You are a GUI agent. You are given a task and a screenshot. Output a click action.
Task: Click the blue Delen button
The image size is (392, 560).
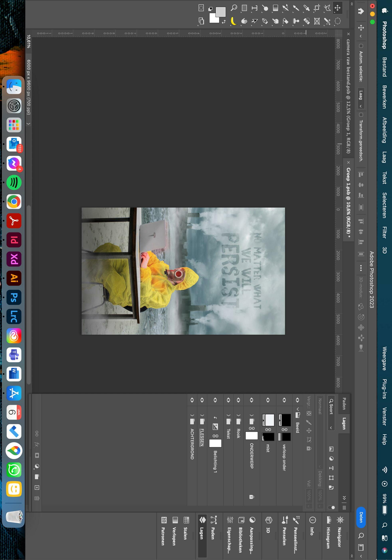click(361, 517)
